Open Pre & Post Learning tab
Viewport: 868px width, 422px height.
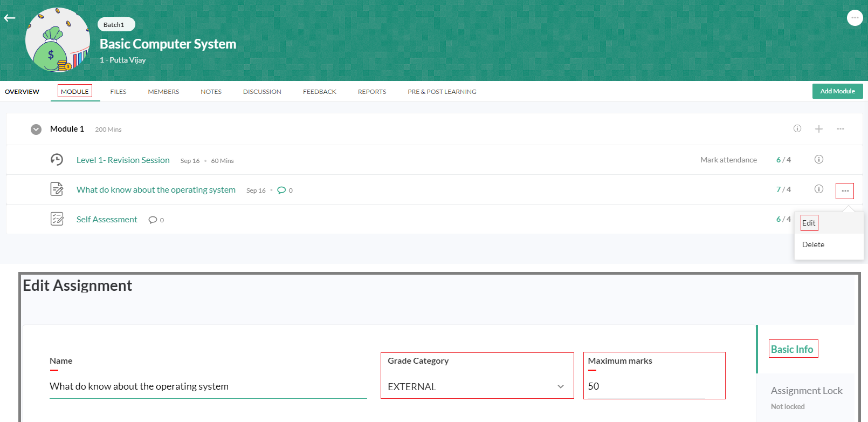point(442,92)
